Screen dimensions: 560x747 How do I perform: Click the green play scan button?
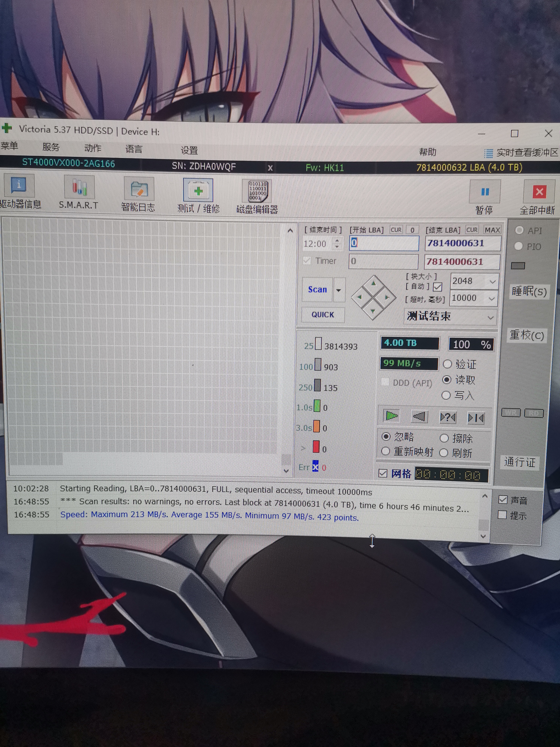[391, 416]
